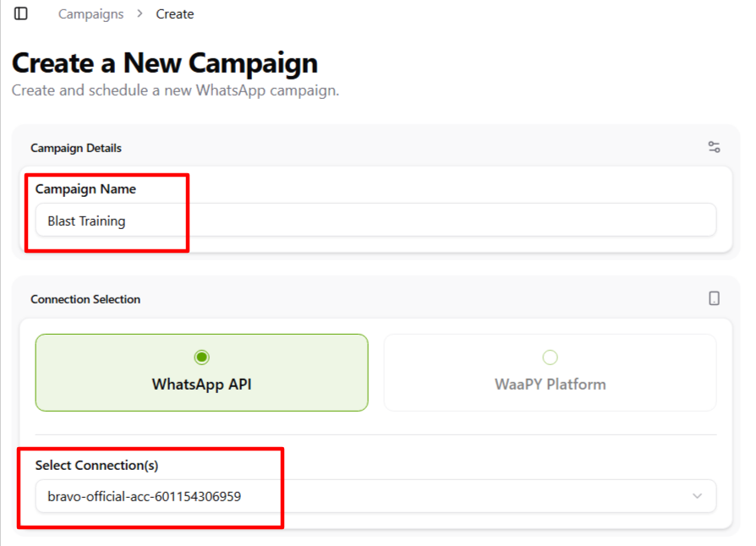Click the Connection Selection section header

(85, 299)
